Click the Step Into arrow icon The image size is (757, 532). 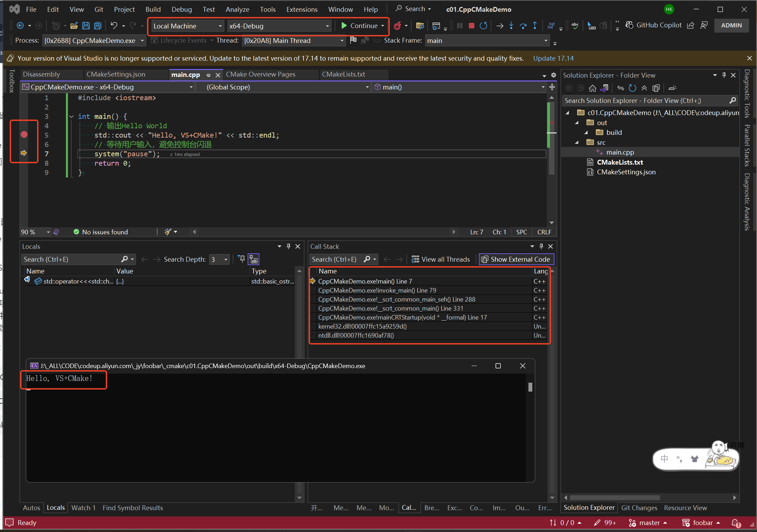coord(511,26)
